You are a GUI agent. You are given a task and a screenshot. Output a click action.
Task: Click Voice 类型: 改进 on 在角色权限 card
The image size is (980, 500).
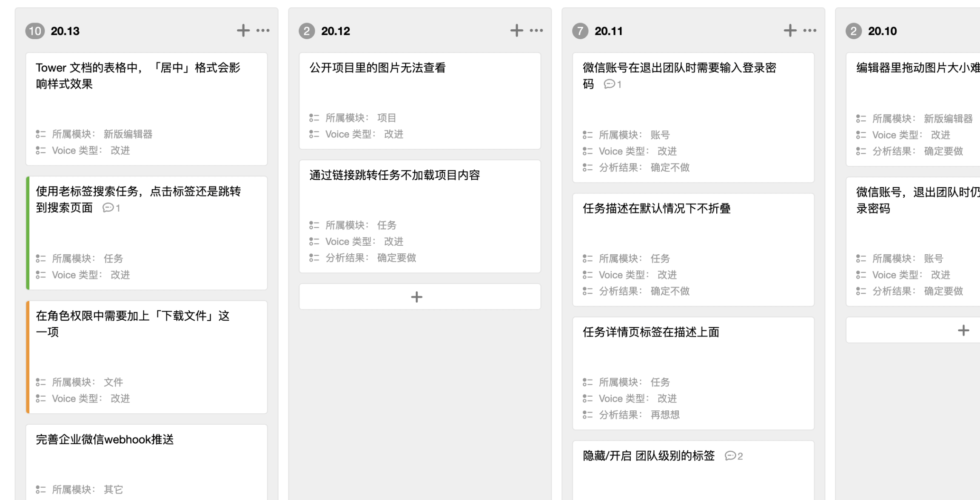83,399
